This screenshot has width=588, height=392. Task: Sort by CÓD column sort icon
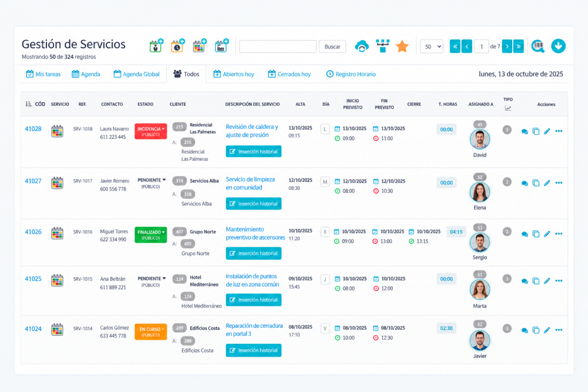pyautogui.click(x=29, y=104)
